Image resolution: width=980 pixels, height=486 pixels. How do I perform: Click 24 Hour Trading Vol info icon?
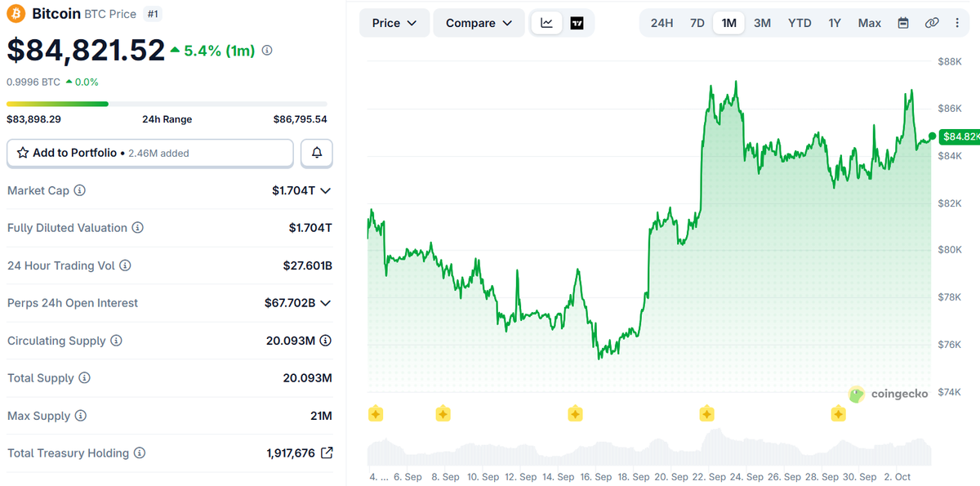125,265
